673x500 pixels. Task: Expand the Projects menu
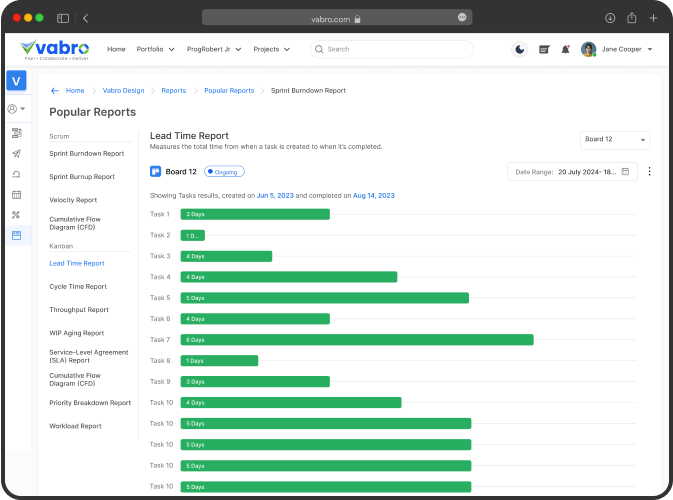pos(271,49)
